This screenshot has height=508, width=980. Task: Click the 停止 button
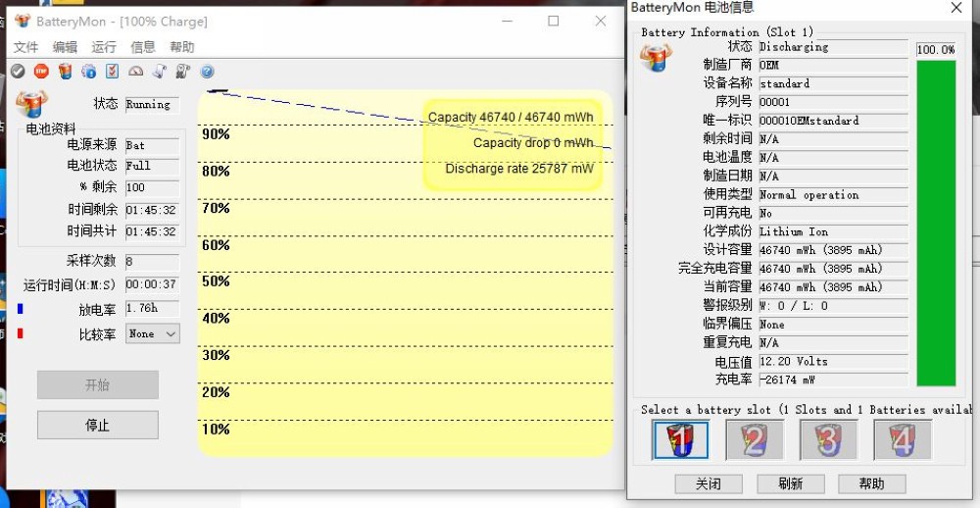pos(97,425)
